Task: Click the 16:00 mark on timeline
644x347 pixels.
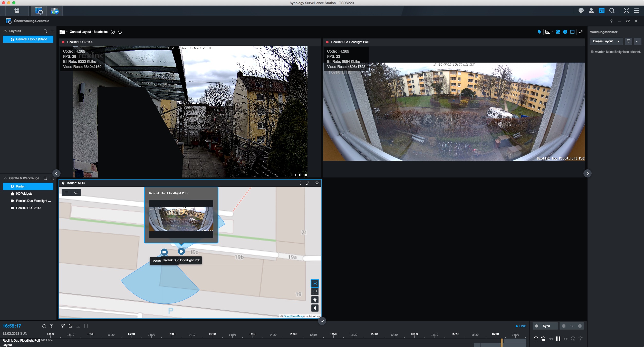Action: (414, 334)
